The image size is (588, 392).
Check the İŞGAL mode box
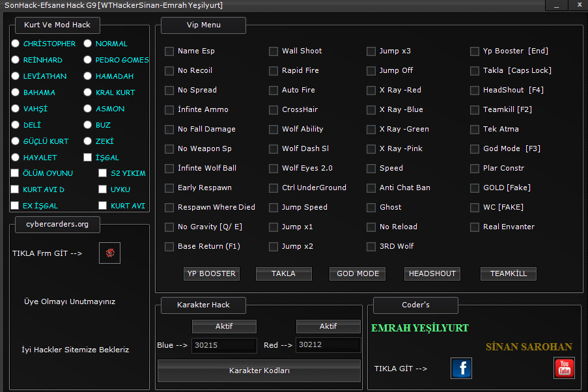click(88, 157)
